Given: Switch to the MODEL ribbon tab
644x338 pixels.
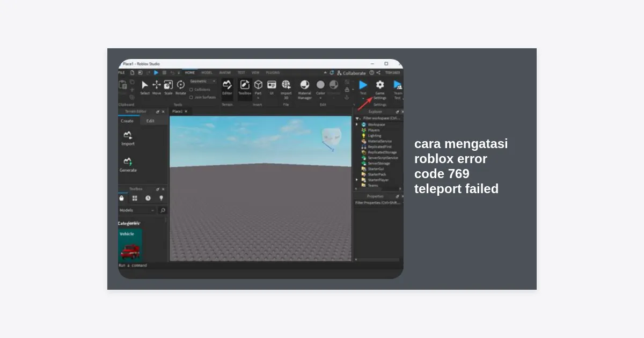Looking at the screenshot, I should point(207,72).
